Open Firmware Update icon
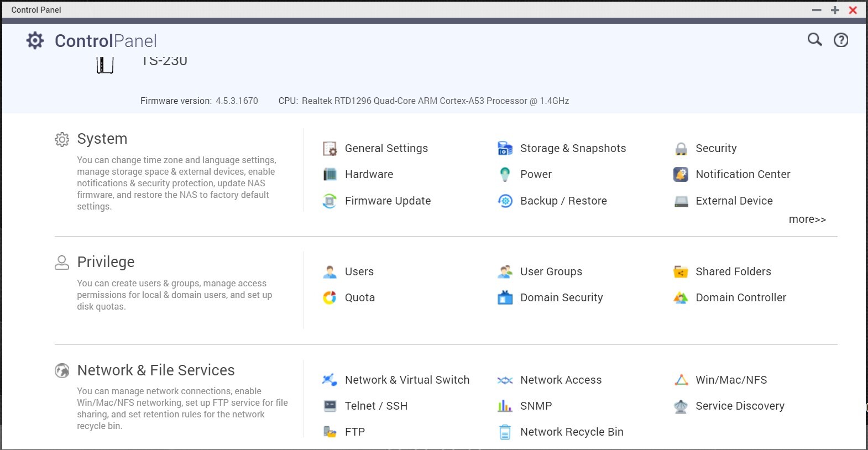The width and height of the screenshot is (868, 450). coord(330,201)
